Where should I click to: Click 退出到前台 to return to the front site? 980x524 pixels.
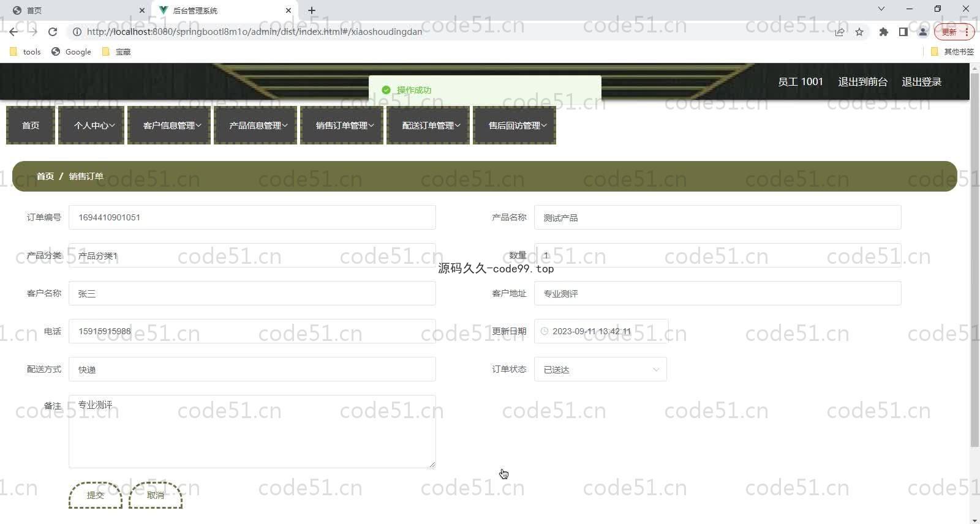click(862, 81)
